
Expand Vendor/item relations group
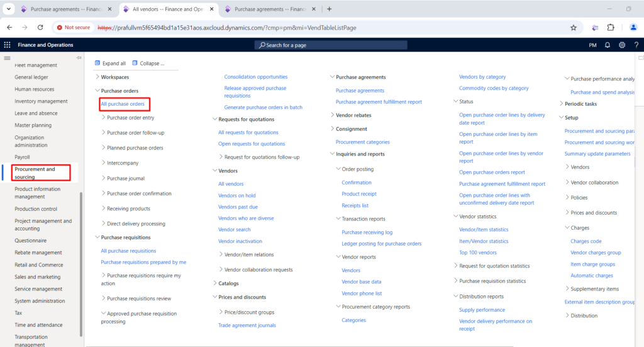click(x=221, y=254)
